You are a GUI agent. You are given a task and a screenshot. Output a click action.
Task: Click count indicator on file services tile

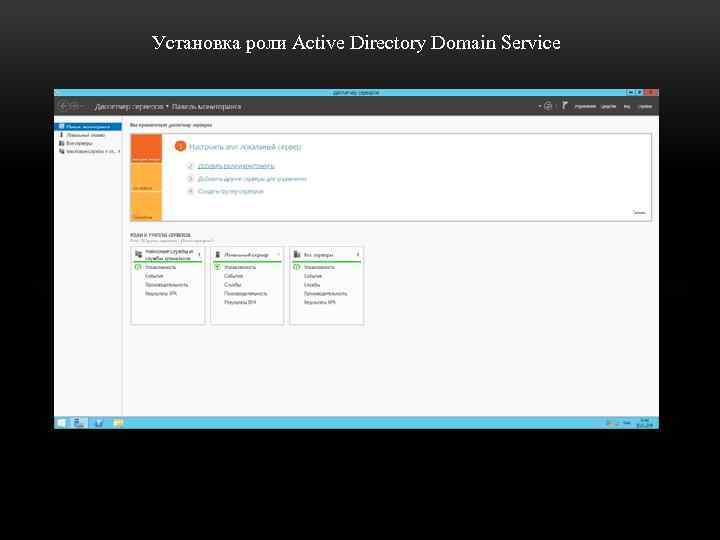[199, 254]
